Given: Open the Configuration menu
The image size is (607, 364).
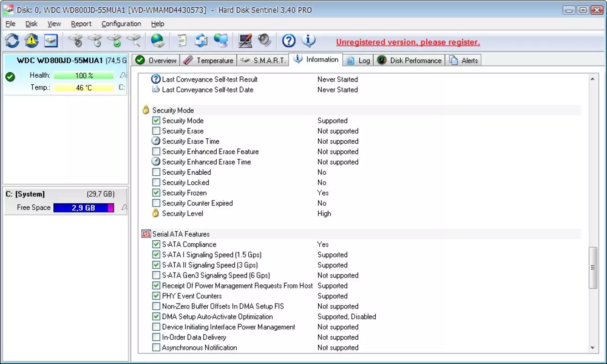Looking at the screenshot, I should coord(121,24).
